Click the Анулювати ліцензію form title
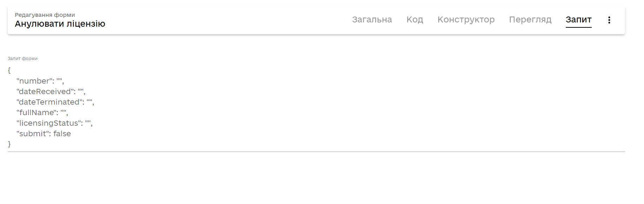This screenshot has height=204, width=644. (60, 24)
